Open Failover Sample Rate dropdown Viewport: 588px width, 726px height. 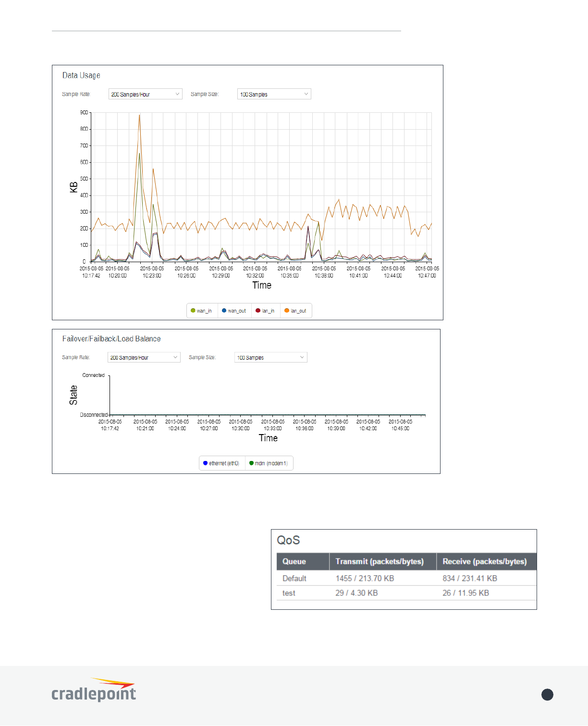tap(144, 357)
